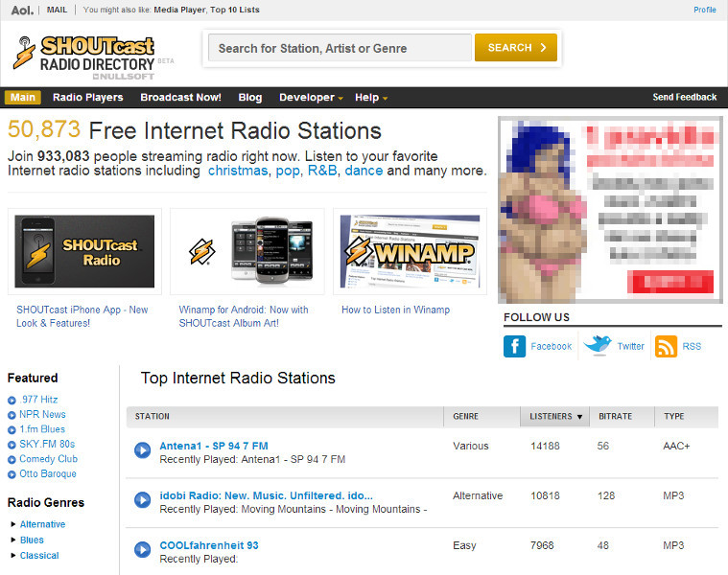Click the play icon beside Comedy Club
Image resolution: width=728 pixels, height=575 pixels.
tap(12, 460)
